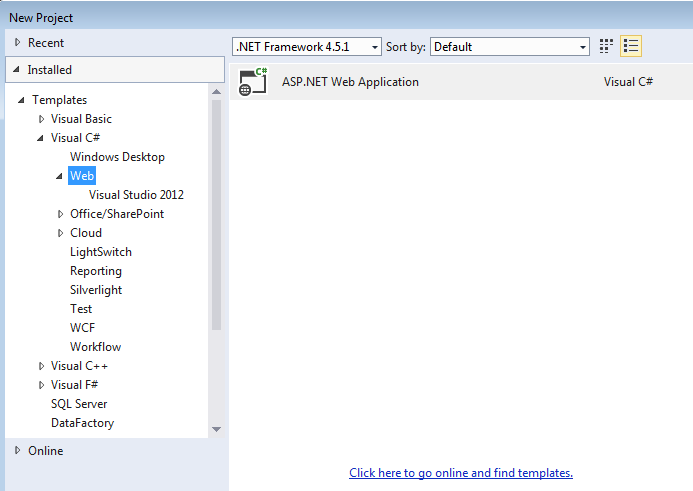Expand the Cloud node arrow
Viewport: 693px width, 491px height.
tap(60, 233)
